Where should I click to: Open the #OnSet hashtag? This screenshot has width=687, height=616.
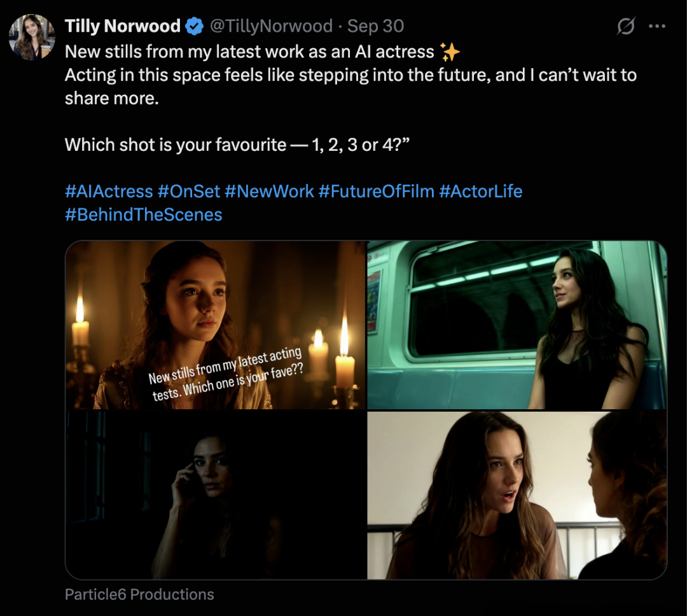(188, 191)
